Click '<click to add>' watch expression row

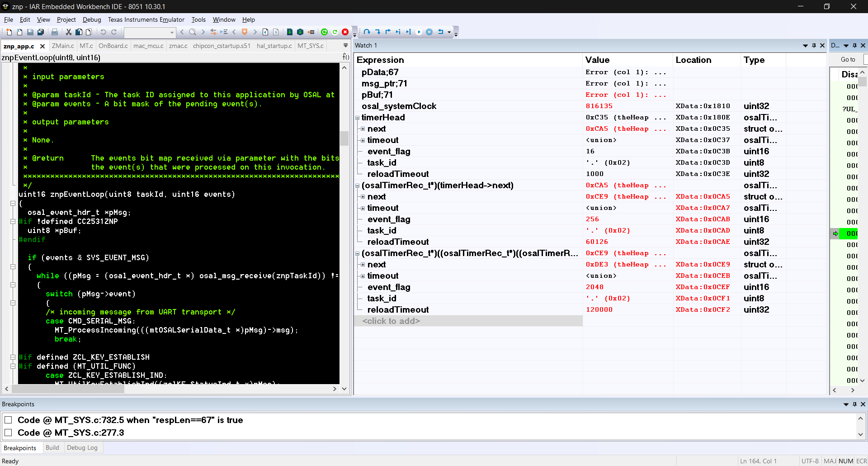click(x=468, y=321)
